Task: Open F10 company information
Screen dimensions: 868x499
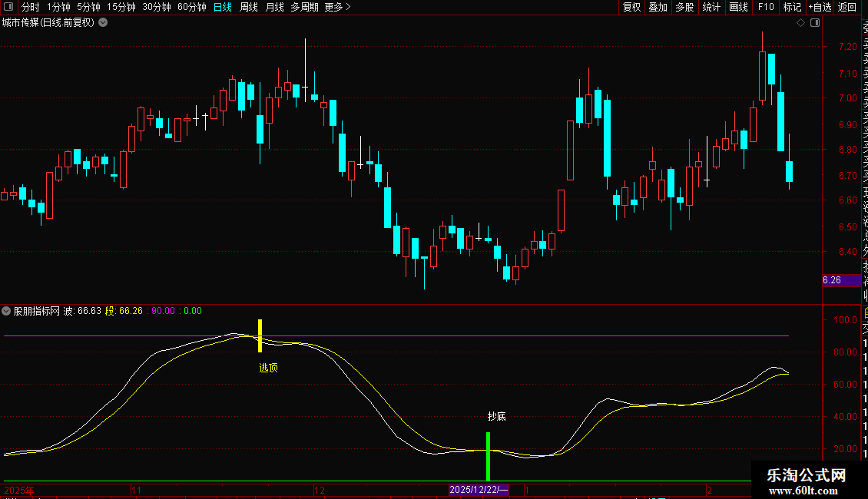Action: (x=766, y=7)
